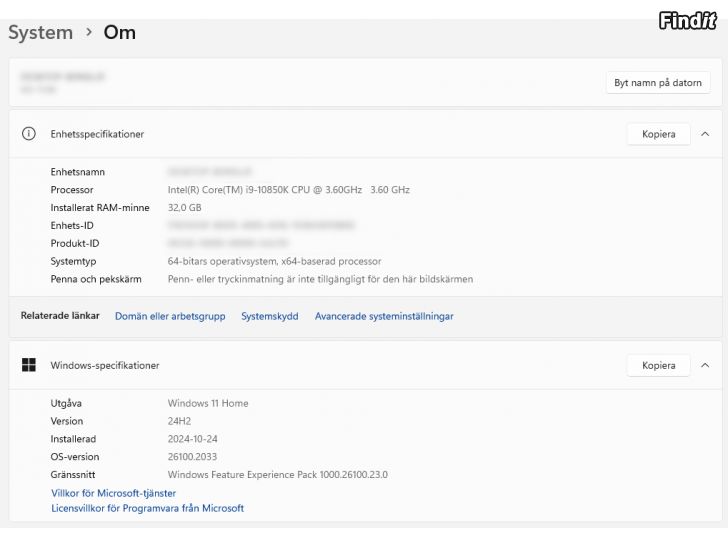Copy Windows specs with Kopiera under Windows-specifikationer
This screenshot has width=728, height=546.
point(658,365)
